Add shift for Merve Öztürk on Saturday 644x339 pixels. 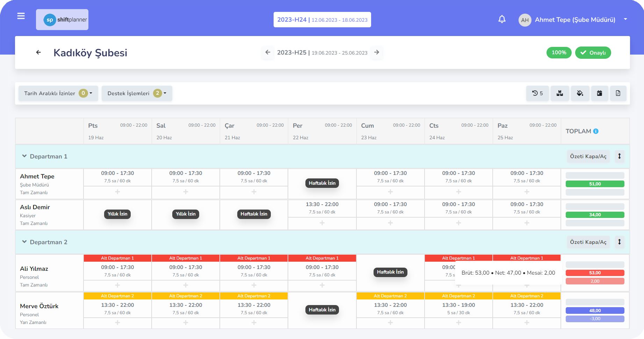point(458,323)
